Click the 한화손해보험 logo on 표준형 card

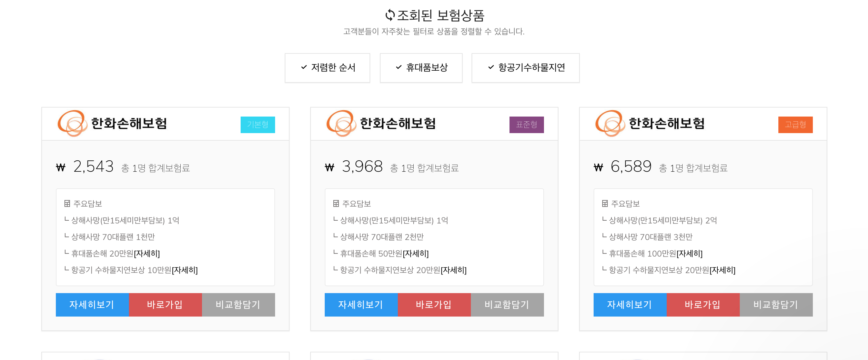point(382,123)
